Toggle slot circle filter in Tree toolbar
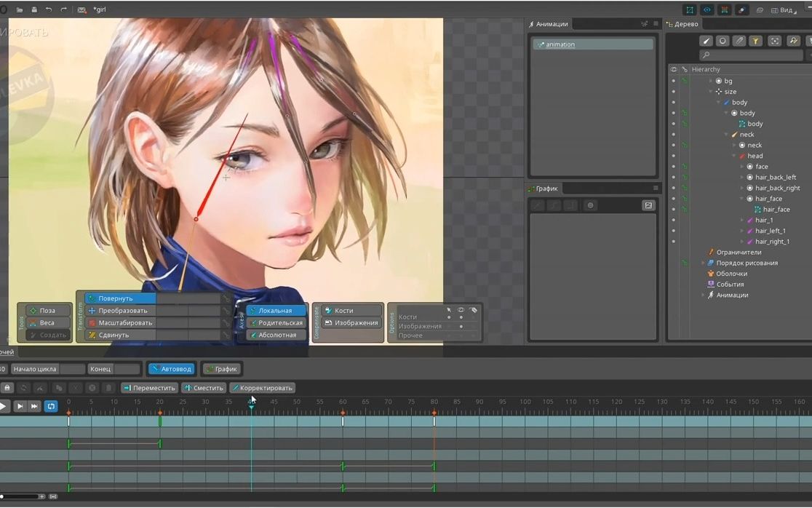The height and width of the screenshot is (508, 812). click(x=723, y=41)
